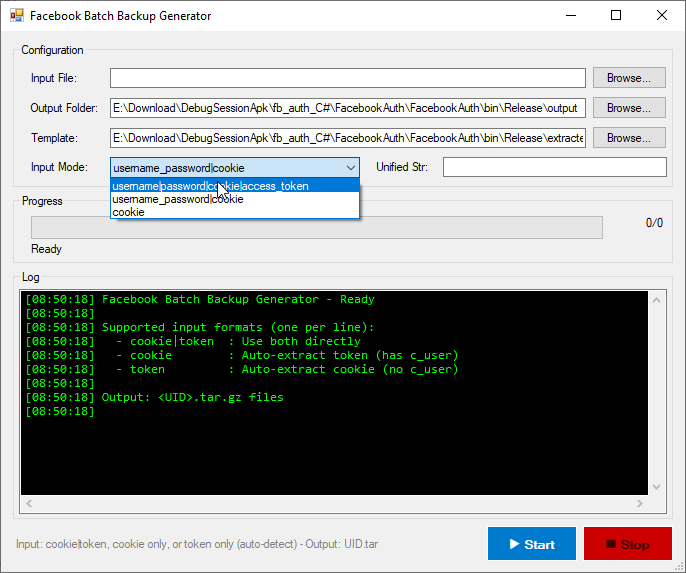Select the username|password|cookie|access_token option
The image size is (686, 573).
234,186
